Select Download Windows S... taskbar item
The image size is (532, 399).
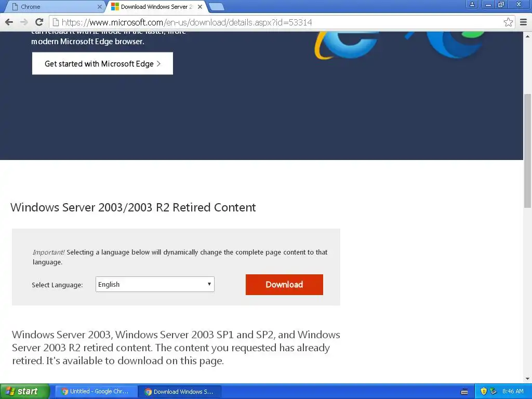(x=180, y=392)
